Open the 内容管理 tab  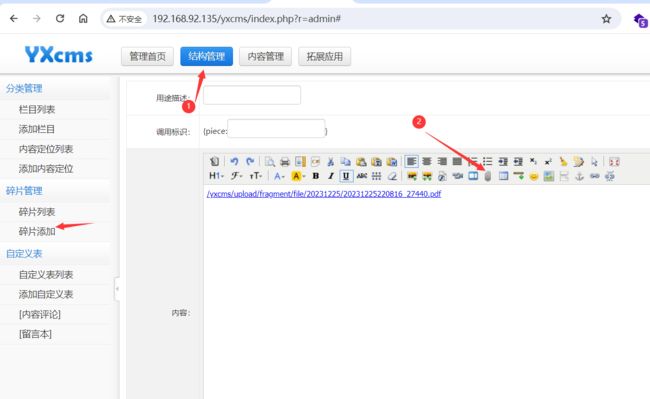(265, 56)
